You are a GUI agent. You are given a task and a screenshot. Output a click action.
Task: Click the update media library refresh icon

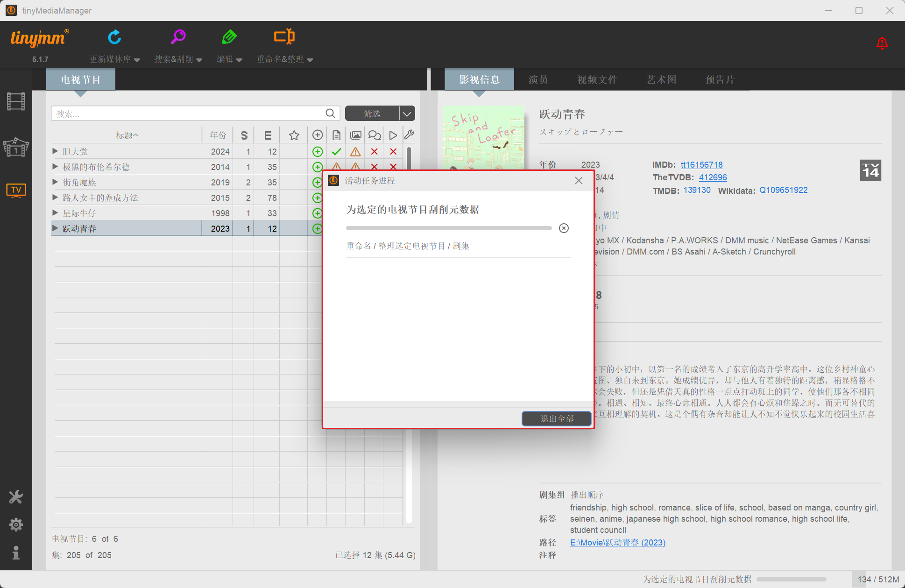tap(114, 37)
